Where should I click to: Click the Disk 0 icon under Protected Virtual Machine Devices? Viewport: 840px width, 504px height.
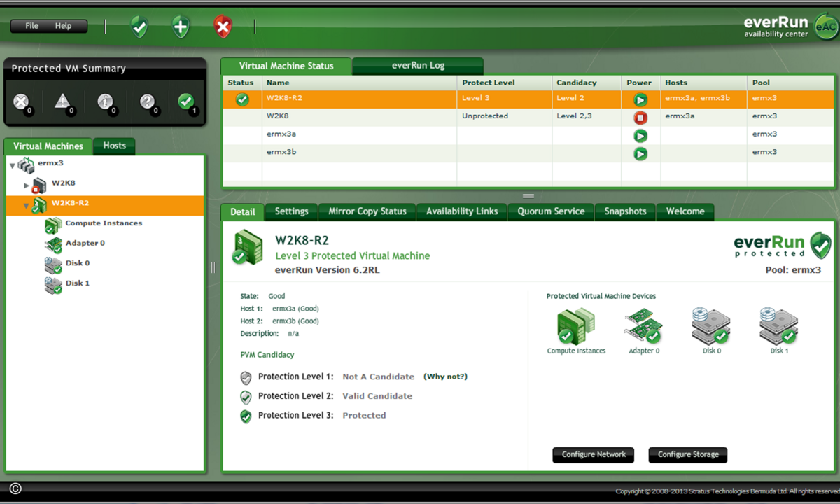[711, 326]
